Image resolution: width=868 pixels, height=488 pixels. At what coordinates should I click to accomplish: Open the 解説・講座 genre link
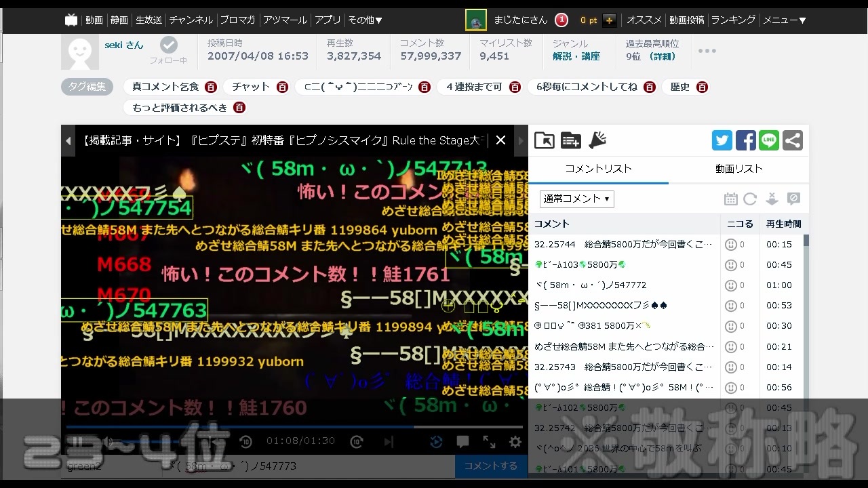click(576, 56)
